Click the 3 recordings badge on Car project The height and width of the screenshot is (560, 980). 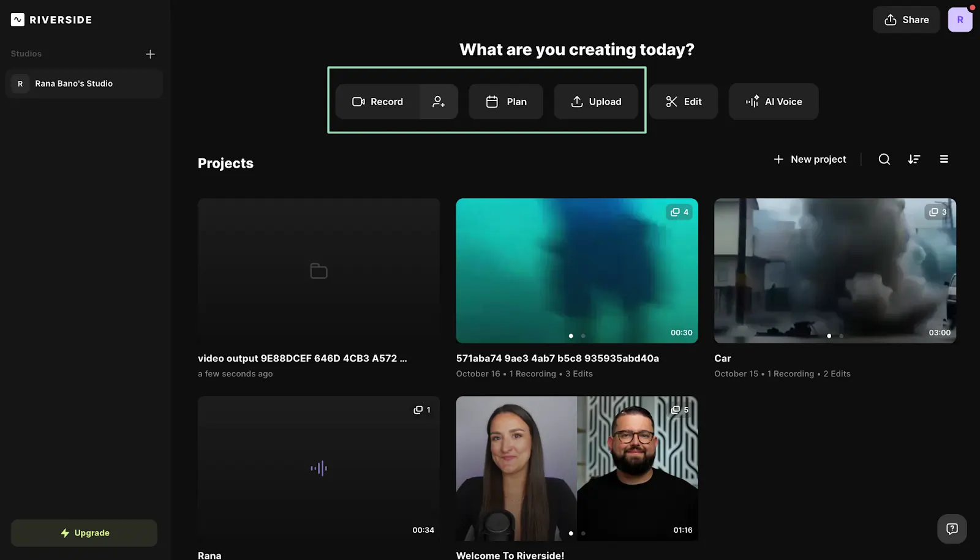click(x=938, y=212)
